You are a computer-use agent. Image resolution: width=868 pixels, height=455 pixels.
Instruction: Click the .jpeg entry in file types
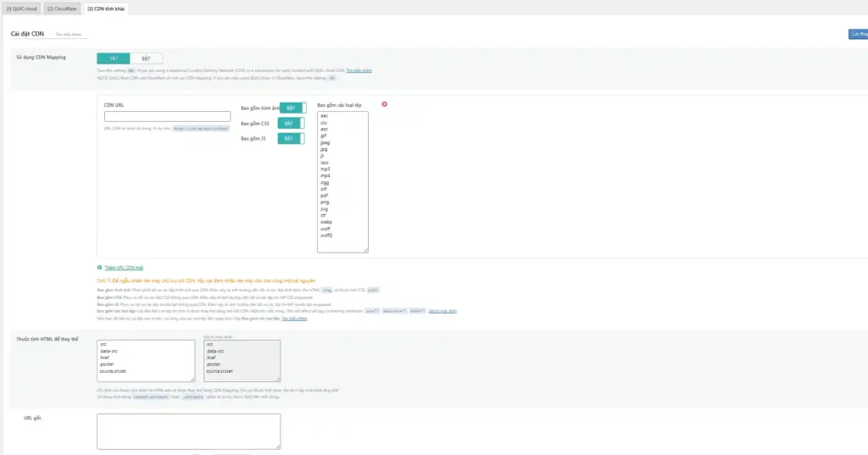point(325,143)
